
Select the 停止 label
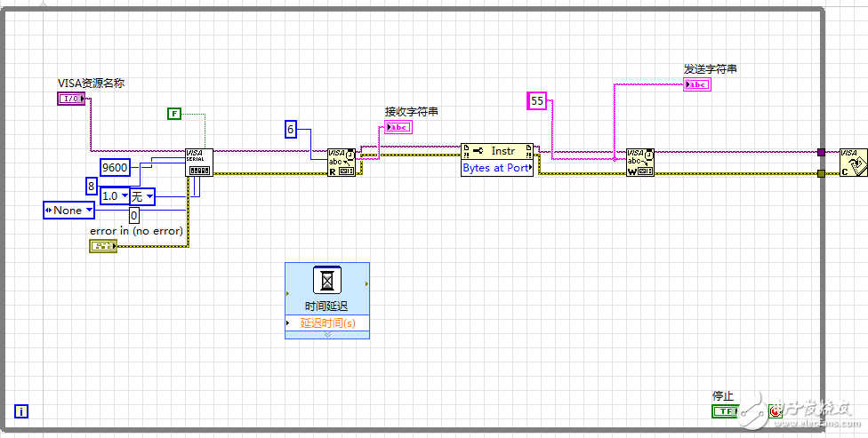(x=723, y=396)
